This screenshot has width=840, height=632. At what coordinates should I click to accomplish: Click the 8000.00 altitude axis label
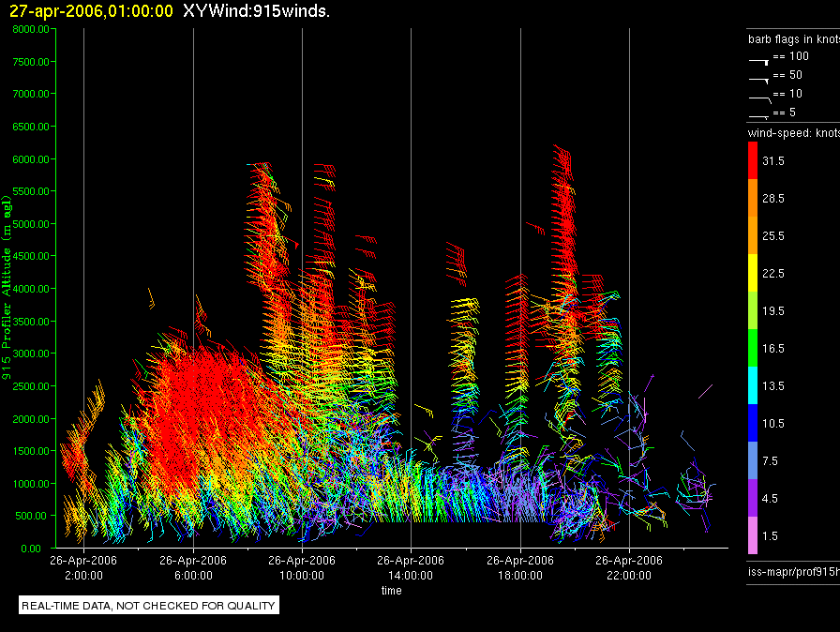[x=31, y=29]
